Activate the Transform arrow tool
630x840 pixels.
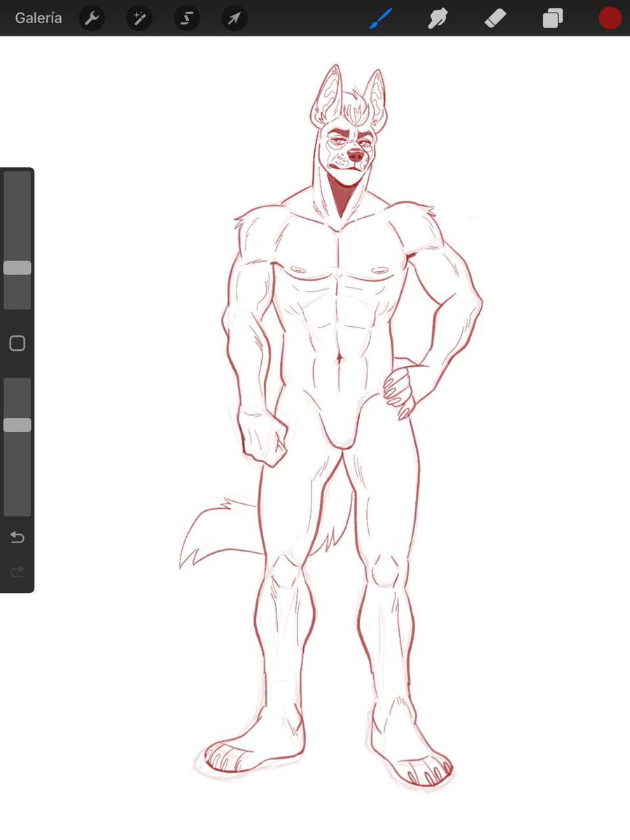point(234,18)
